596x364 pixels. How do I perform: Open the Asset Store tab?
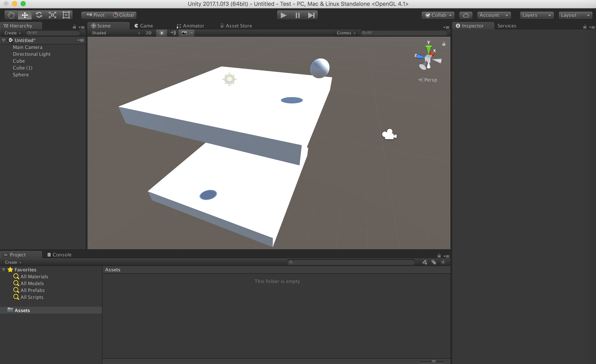point(236,26)
